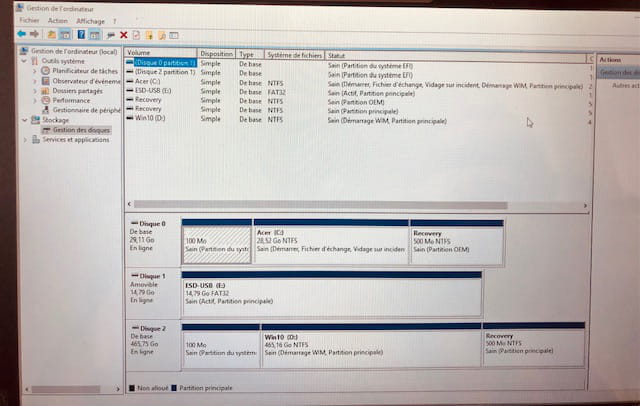640x406 pixels.
Task: Click the Planificateur de tâches clock icon
Action: coord(45,71)
